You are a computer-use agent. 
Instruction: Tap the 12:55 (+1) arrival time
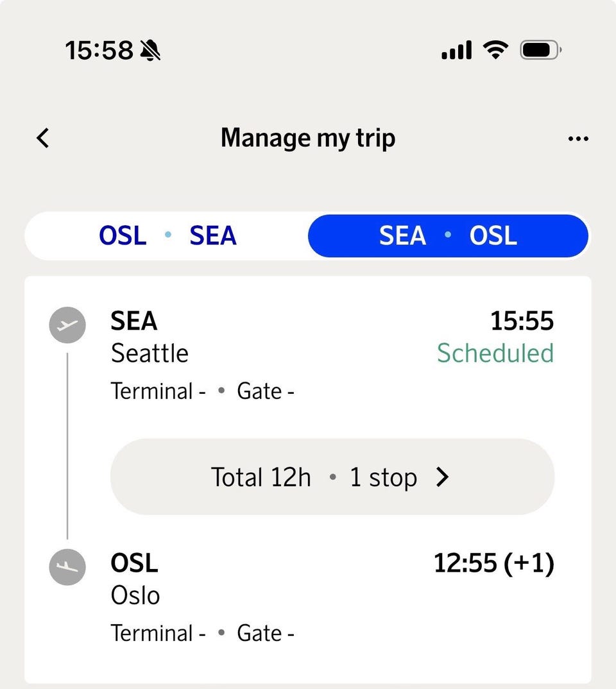(494, 563)
